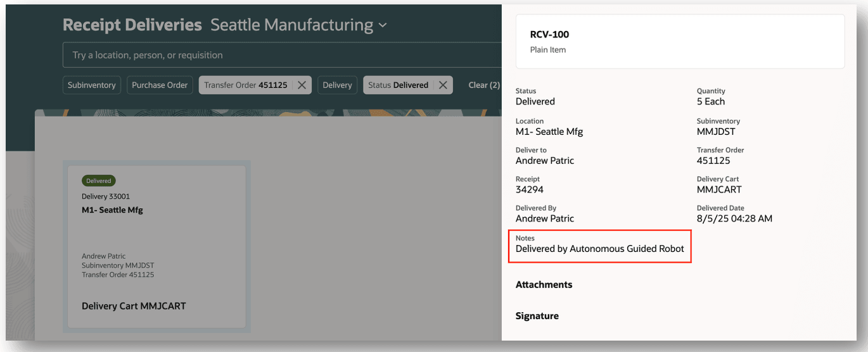868x352 pixels.
Task: Remove the Status Delivered filter
Action: (443, 85)
